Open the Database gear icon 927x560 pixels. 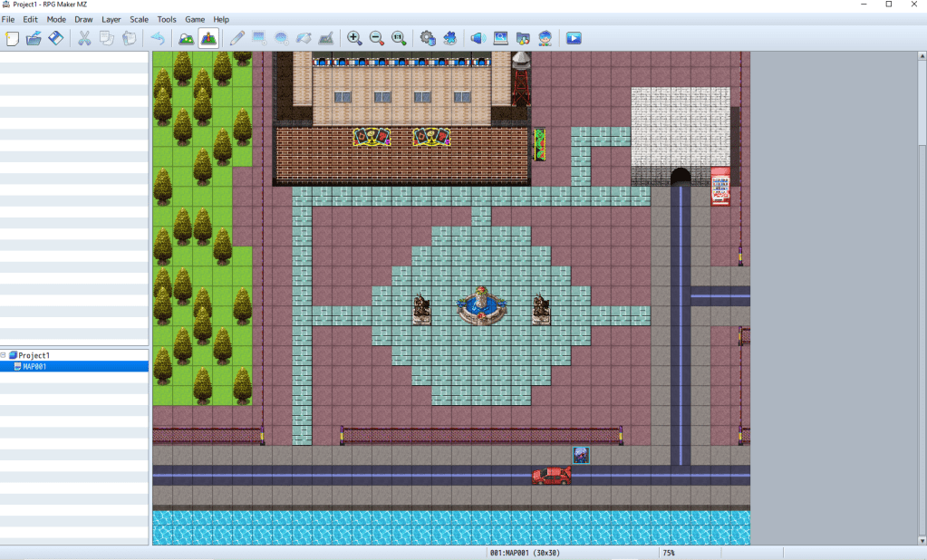point(428,38)
